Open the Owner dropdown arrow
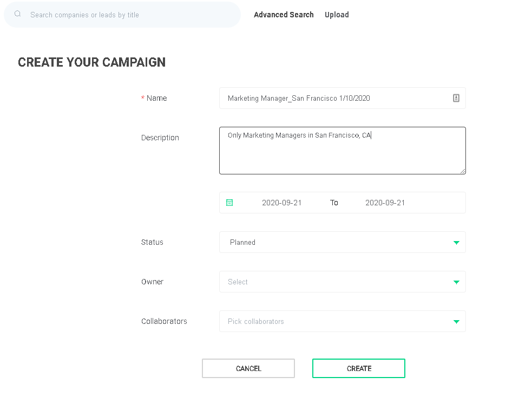Image resolution: width=532 pixels, height=403 pixels. tap(456, 282)
